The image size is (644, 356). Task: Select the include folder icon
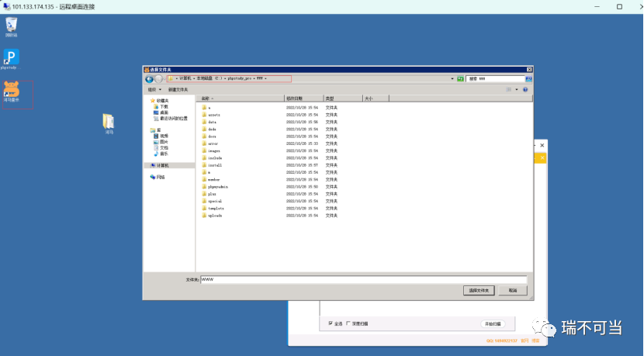pos(204,157)
